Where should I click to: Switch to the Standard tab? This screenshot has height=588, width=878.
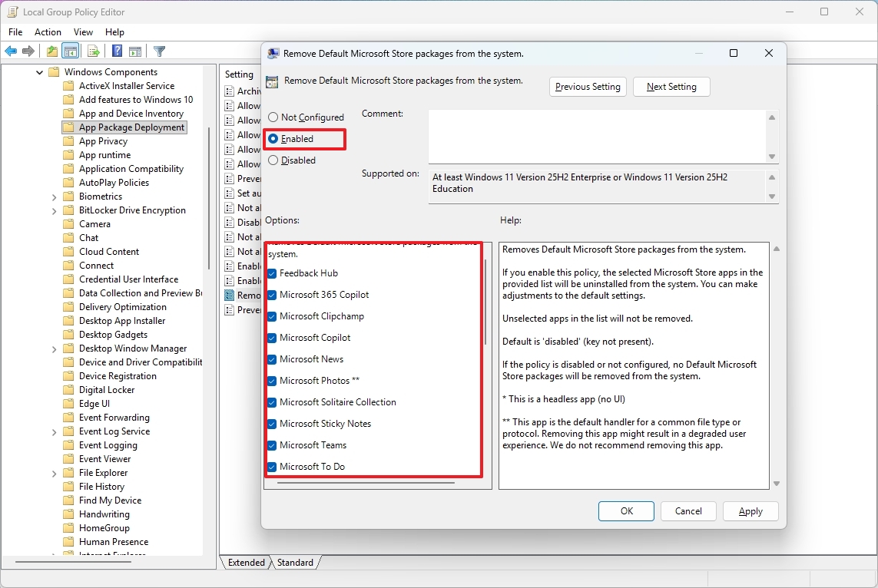tap(295, 563)
